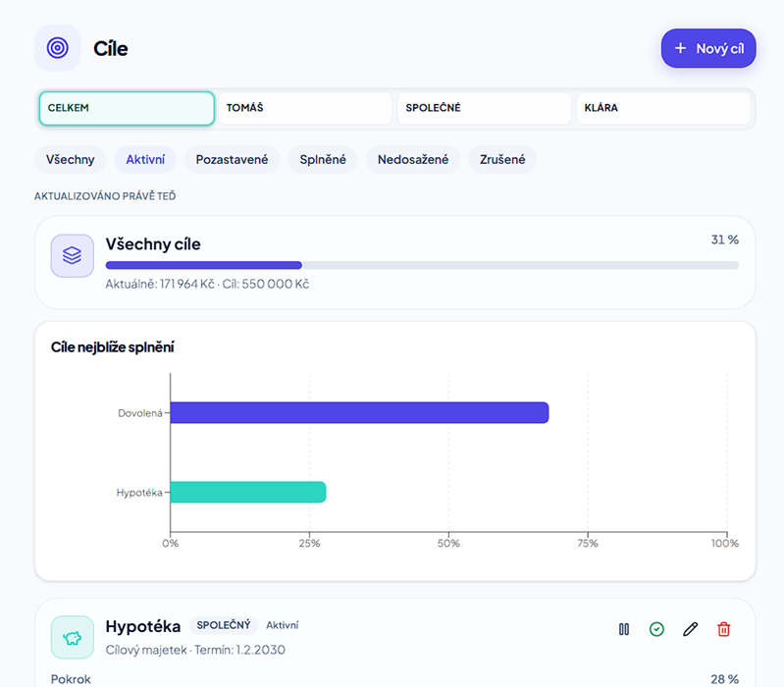Click the Dovolená bar in the chart
Image resolution: width=784 pixels, height=687 pixels.
click(x=359, y=412)
